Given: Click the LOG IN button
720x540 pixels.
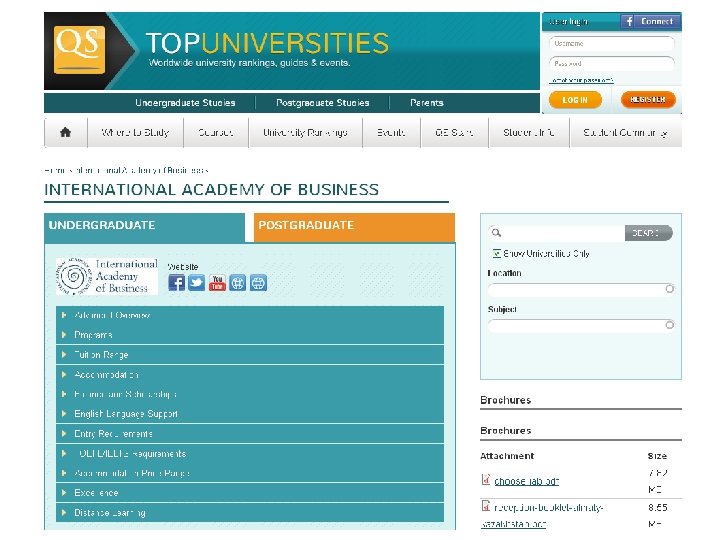Looking at the screenshot, I should pyautogui.click(x=575, y=100).
